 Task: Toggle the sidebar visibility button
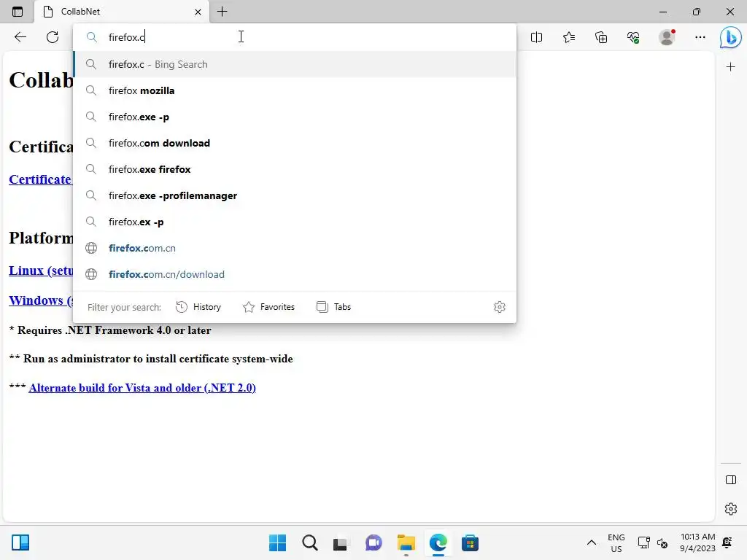tap(731, 480)
